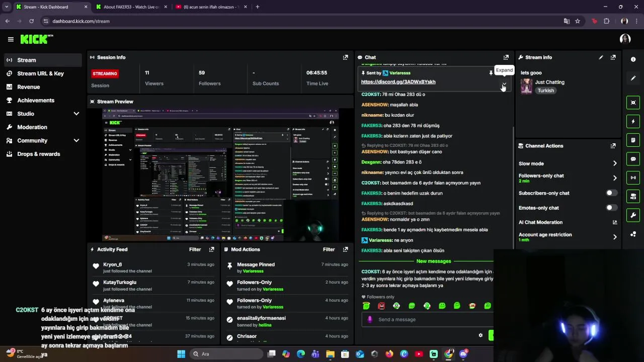Click the microphone icon in message box
The height and width of the screenshot is (362, 644).
370,319
